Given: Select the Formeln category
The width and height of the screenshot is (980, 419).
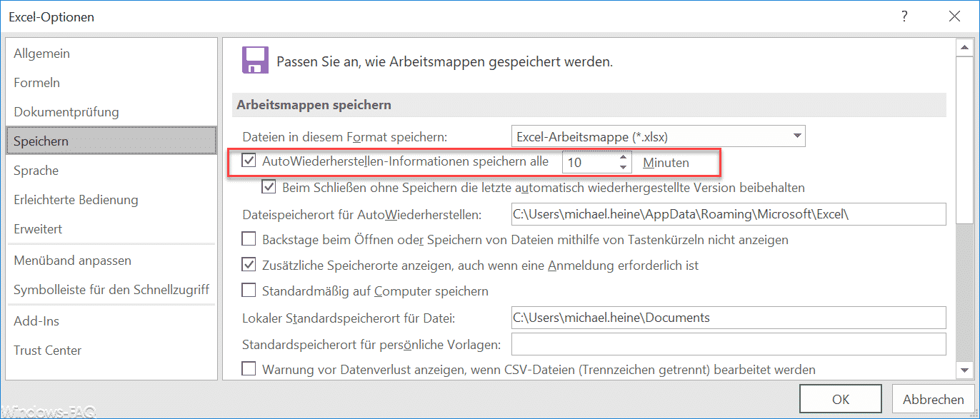Looking at the screenshot, I should tap(111, 83).
